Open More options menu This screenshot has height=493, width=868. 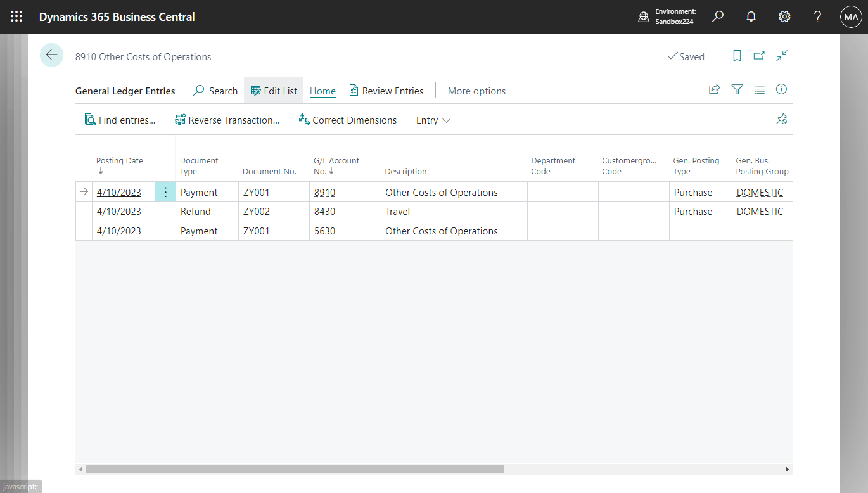476,91
